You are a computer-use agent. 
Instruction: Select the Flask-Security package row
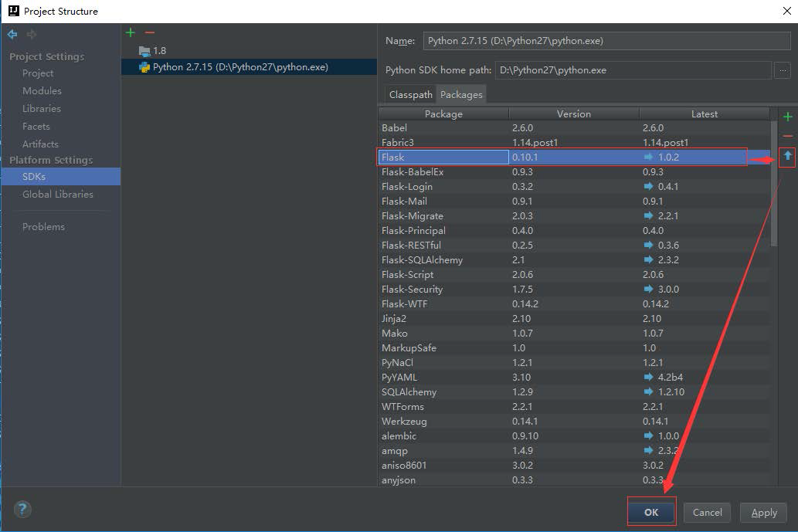[574, 290]
